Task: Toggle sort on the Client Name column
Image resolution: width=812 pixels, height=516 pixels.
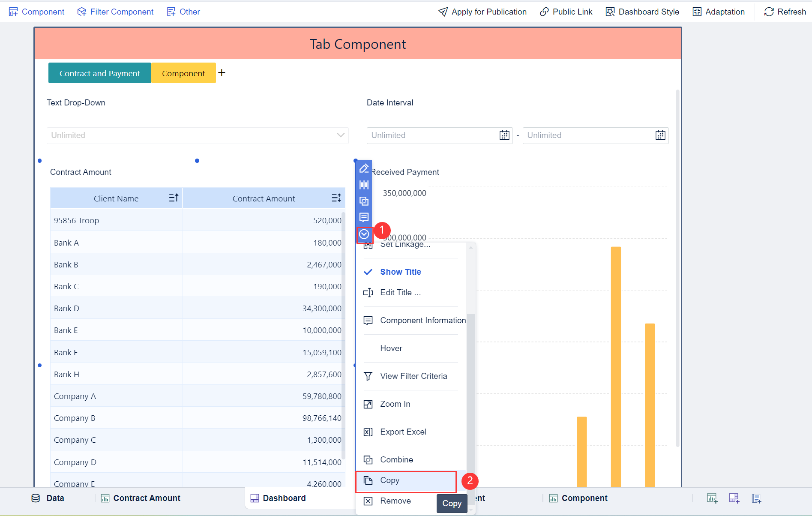Action: click(174, 198)
